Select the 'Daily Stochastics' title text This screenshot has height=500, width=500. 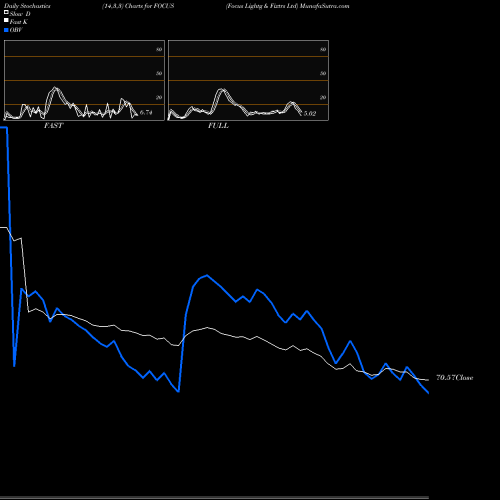pyautogui.click(x=27, y=6)
